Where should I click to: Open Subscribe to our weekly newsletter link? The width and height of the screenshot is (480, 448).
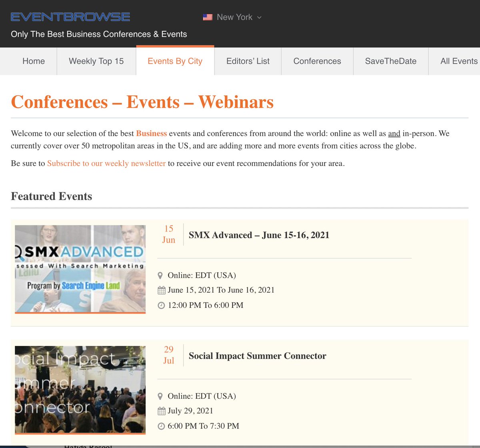click(x=106, y=163)
